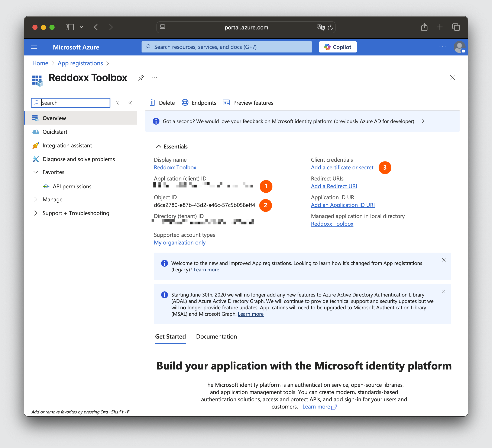Click My organization only link
The width and height of the screenshot is (492, 448).
tap(180, 243)
